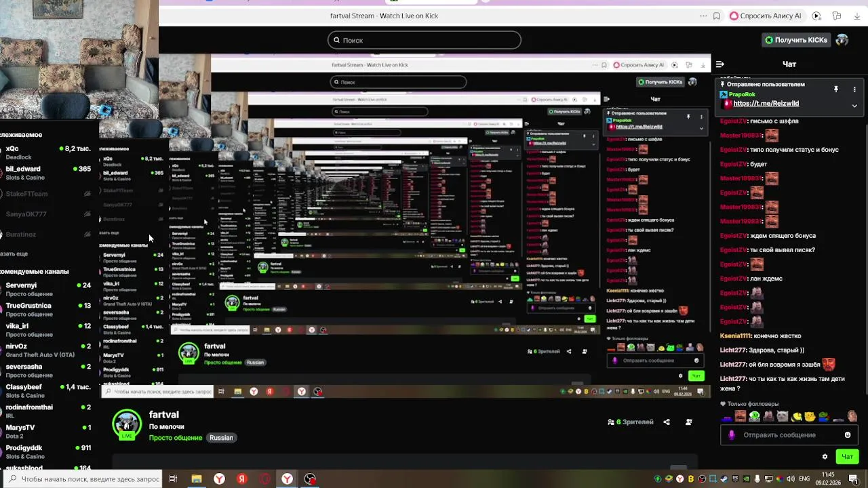
Task: Click the bookmark icon in the browser address bar
Action: pos(716,16)
